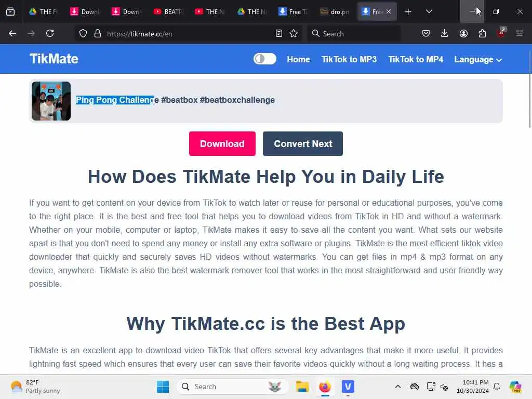Reload the current page
This screenshot has height=399, width=532.
pos(50,34)
